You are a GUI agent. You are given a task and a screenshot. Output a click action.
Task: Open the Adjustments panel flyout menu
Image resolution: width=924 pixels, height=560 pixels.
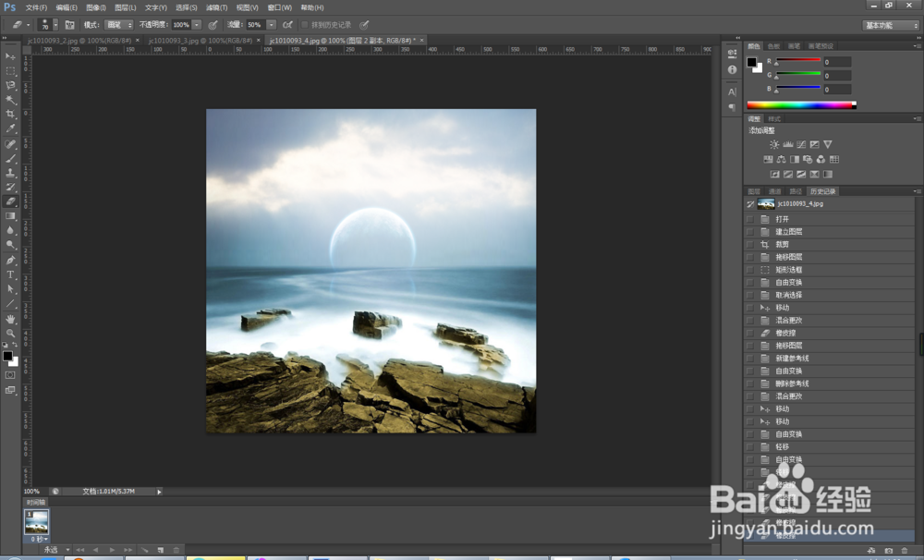917,118
